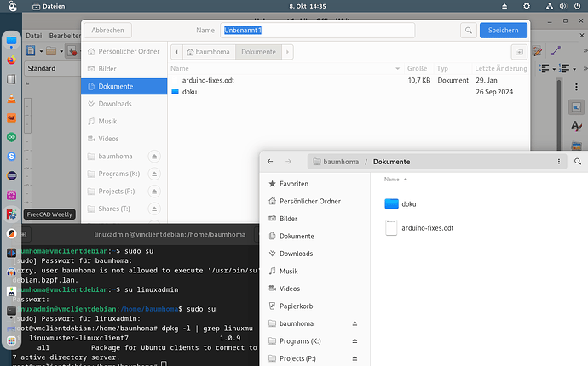Click the Writer new document icon
The height and width of the screenshot is (366, 588).
[x=31, y=50]
